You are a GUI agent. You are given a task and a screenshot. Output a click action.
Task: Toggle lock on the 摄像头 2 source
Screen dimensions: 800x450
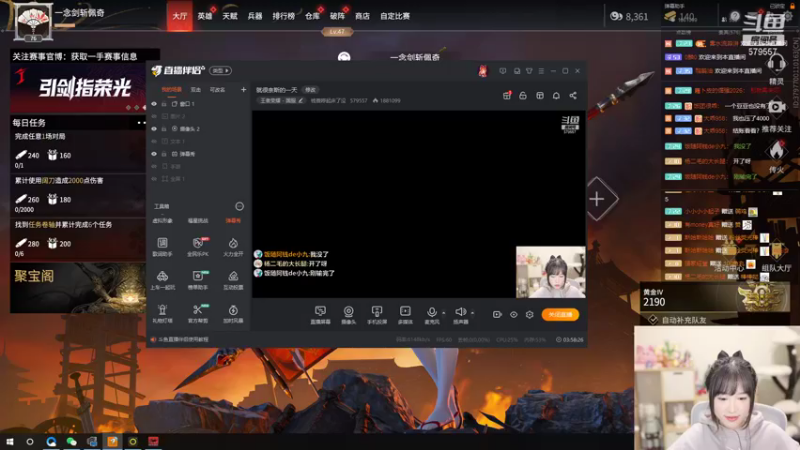click(164, 129)
